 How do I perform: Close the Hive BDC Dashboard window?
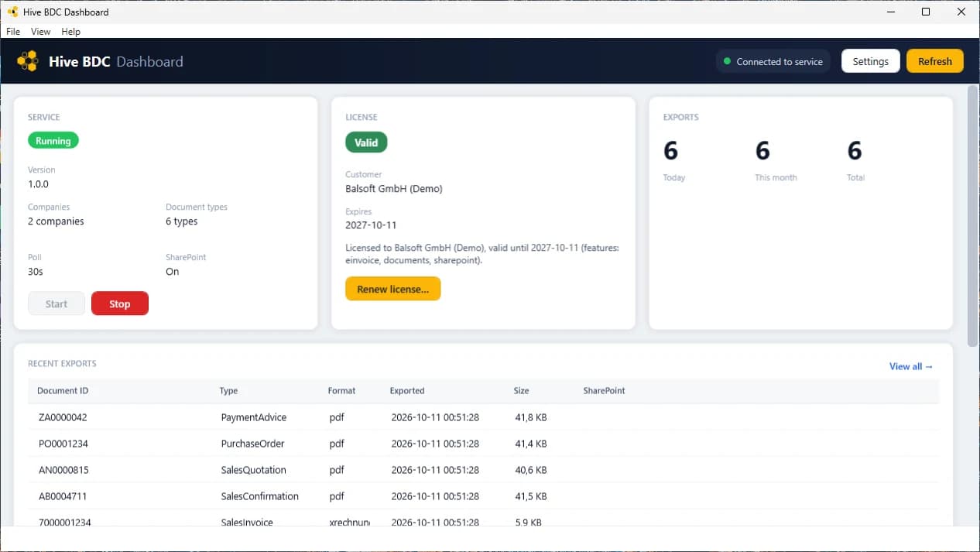click(961, 12)
